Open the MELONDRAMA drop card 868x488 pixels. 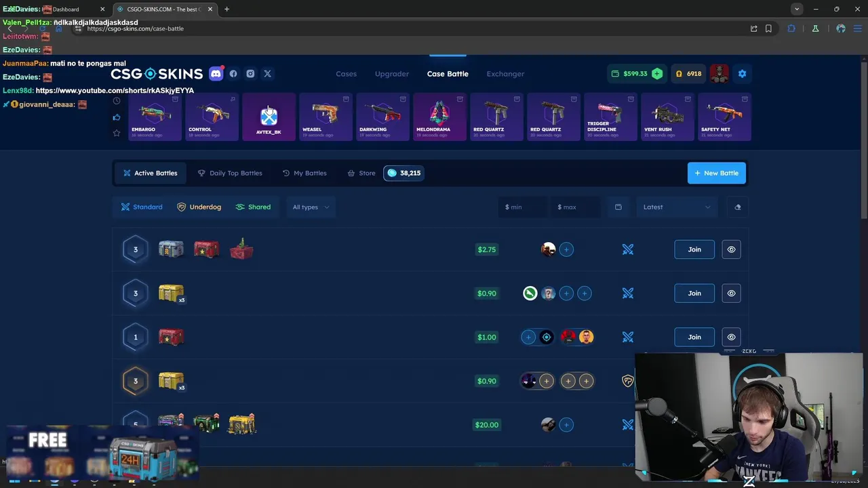[440, 117]
